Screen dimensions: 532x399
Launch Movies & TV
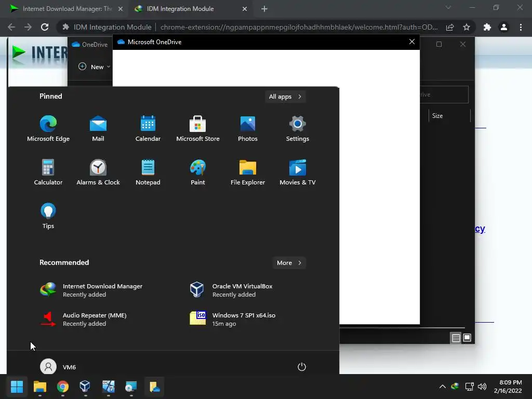pyautogui.click(x=298, y=172)
